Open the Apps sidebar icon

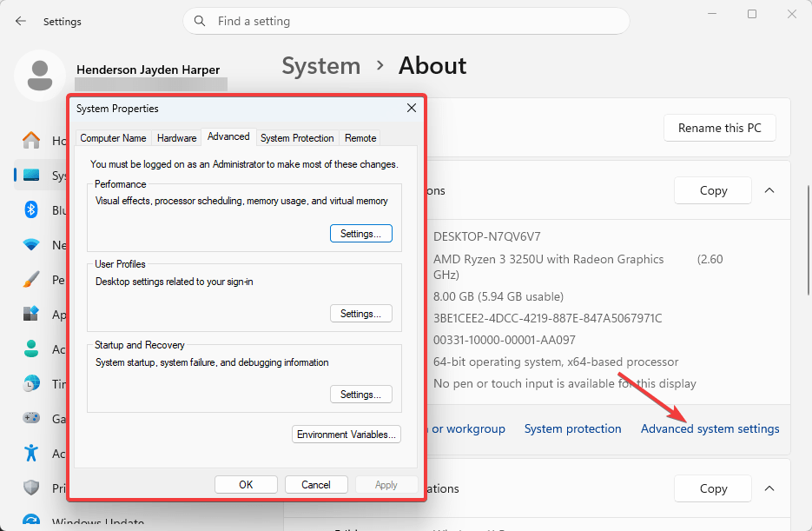click(x=31, y=314)
